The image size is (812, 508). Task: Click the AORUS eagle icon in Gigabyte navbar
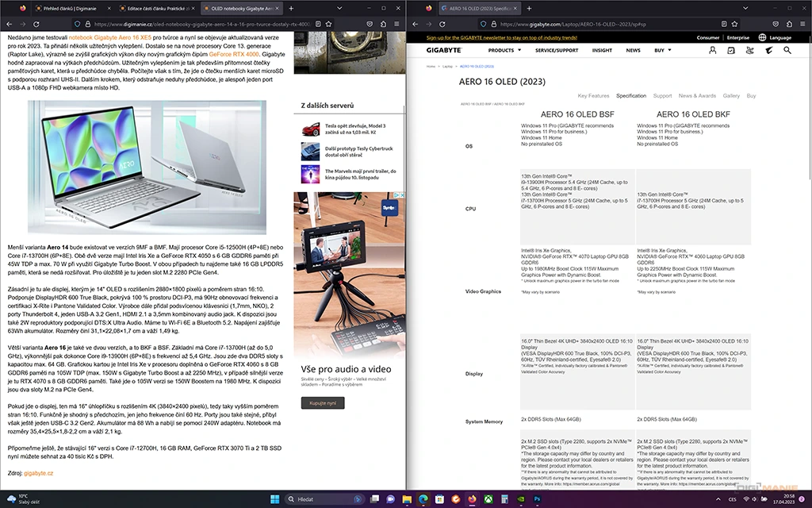(768, 50)
